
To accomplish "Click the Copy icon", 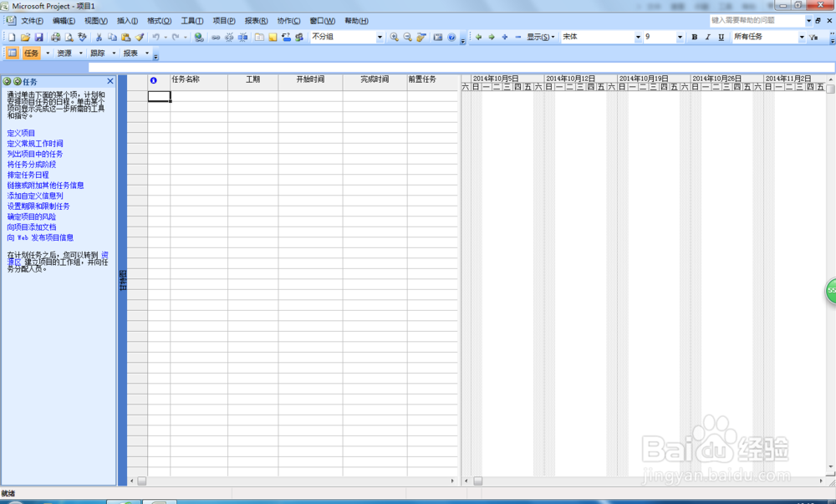I will [x=112, y=38].
